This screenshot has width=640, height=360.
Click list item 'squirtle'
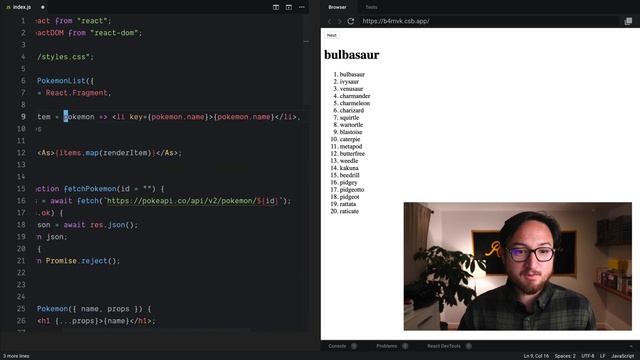[x=349, y=118]
